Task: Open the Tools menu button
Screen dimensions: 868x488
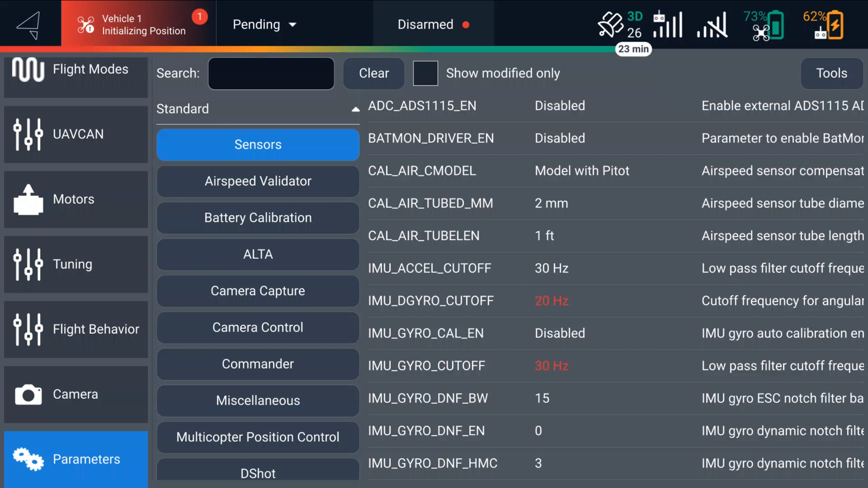Action: tap(831, 73)
